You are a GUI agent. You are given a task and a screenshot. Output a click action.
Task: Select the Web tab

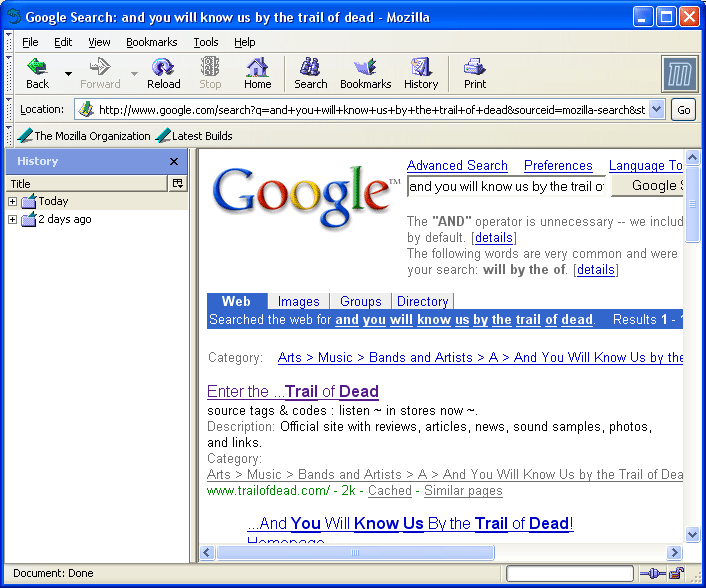[236, 301]
